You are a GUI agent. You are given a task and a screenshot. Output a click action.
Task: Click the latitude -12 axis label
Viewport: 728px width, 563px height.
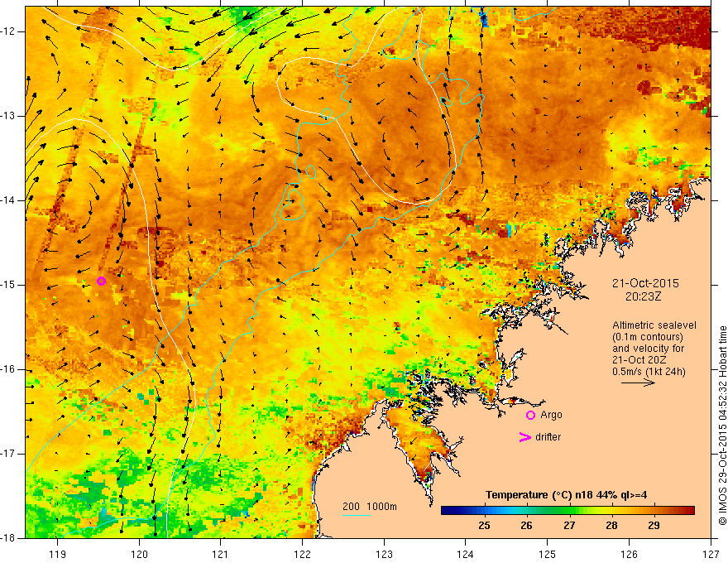[x=9, y=31]
